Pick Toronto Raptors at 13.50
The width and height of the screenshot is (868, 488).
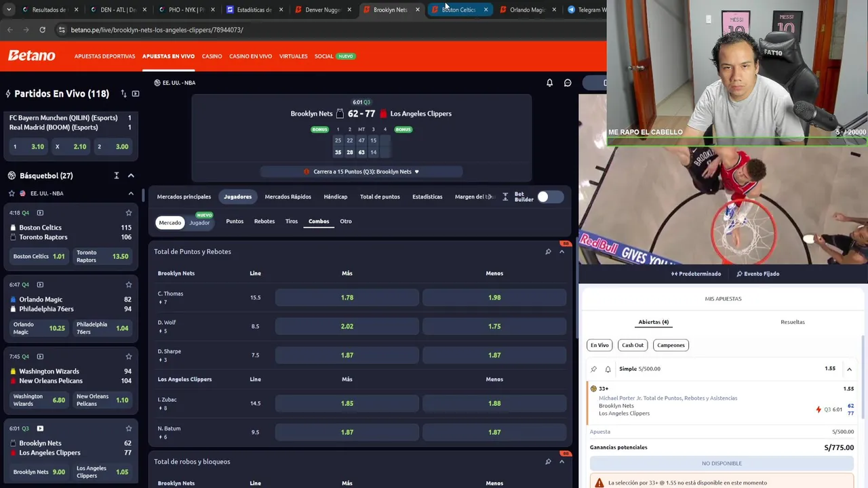click(103, 256)
